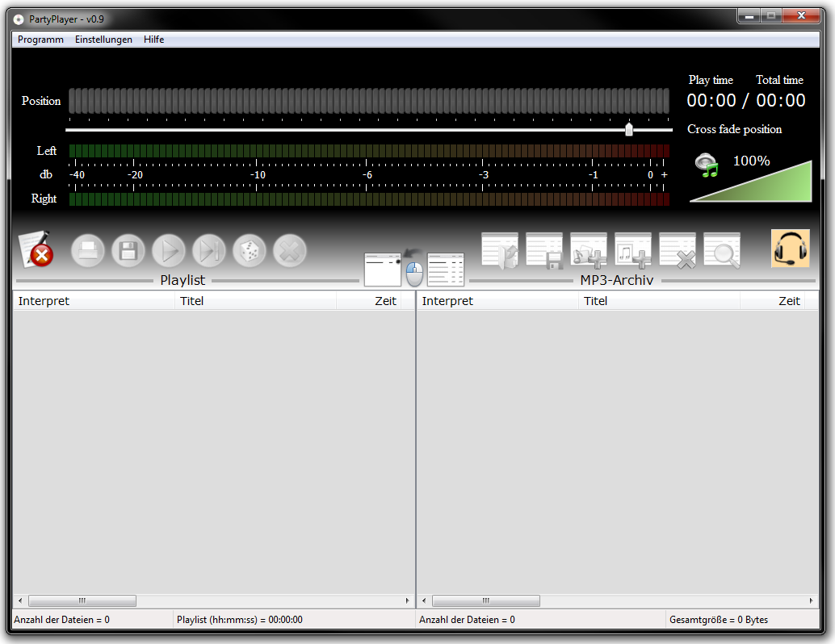Save the playlist with the floppy disk icon
The width and height of the screenshot is (835, 644).
[128, 251]
